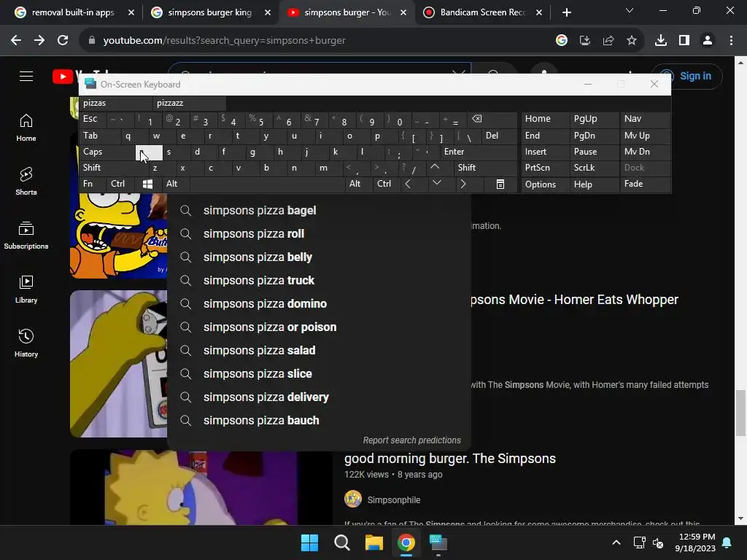Click Options key on On-Screen Keyboard
This screenshot has height=560, width=747.
coord(544,184)
